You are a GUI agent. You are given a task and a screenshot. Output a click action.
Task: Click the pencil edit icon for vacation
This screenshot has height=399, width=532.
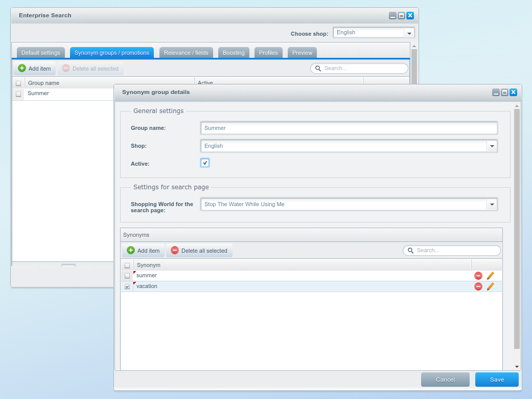[491, 286]
